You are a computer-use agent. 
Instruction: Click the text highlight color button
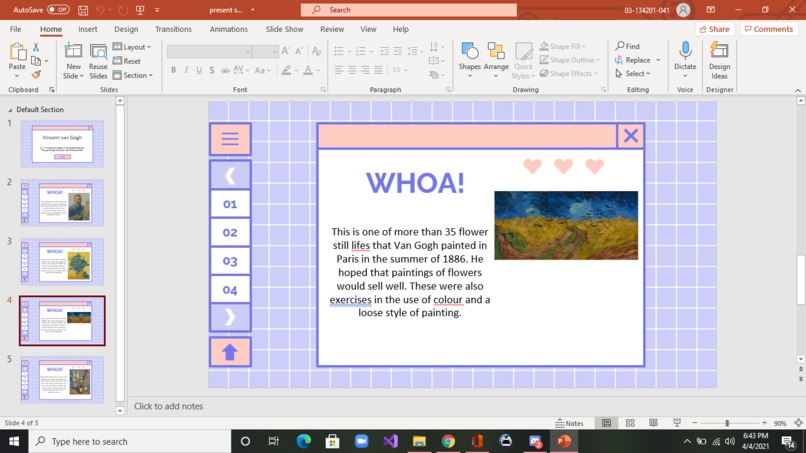click(x=286, y=70)
